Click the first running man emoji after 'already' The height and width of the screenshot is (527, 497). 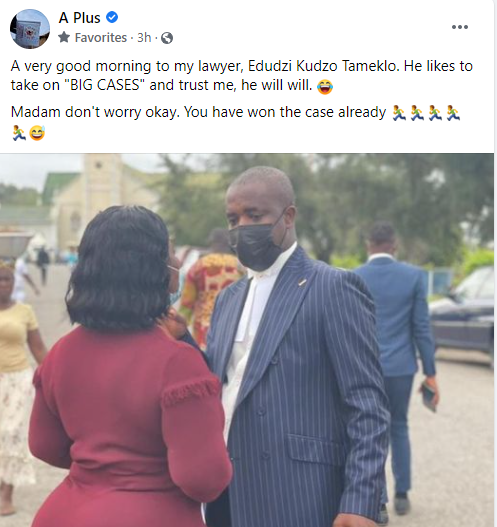click(x=399, y=113)
